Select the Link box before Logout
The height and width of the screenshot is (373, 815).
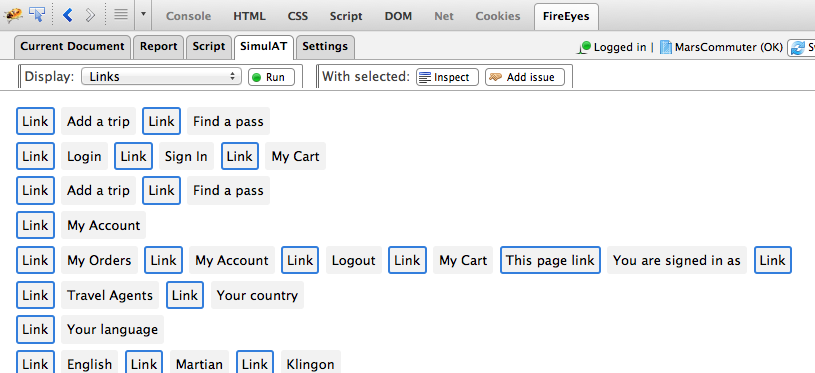click(x=300, y=260)
